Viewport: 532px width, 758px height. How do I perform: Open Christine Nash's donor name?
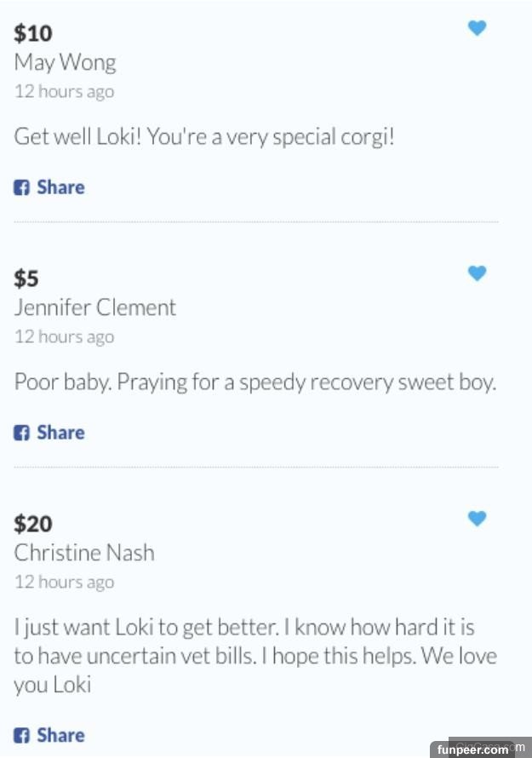pyautogui.click(x=84, y=553)
